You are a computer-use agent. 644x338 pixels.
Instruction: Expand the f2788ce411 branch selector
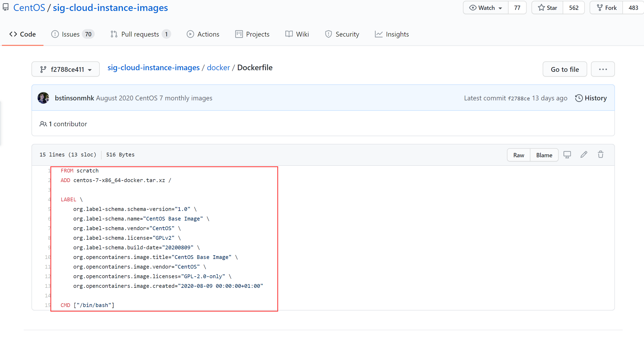66,69
